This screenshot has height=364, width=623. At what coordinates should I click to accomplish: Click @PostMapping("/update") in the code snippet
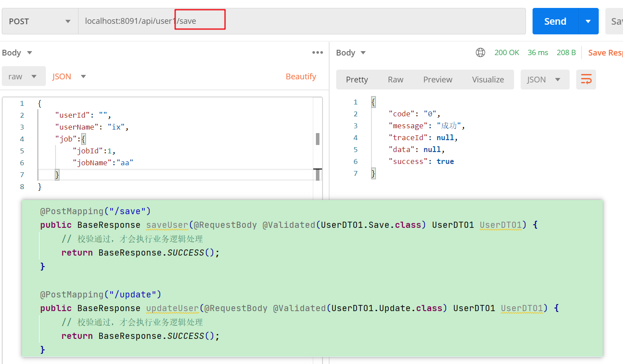[101, 294]
